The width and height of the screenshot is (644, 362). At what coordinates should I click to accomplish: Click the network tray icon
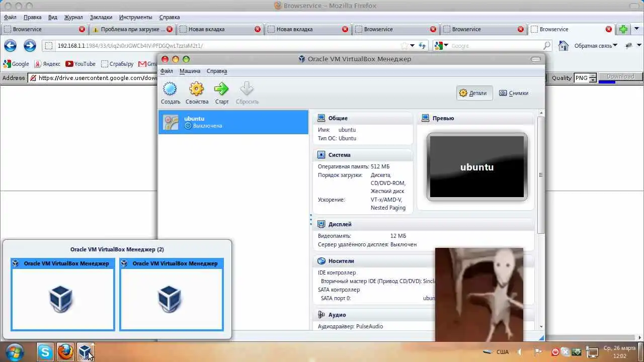coord(593,352)
